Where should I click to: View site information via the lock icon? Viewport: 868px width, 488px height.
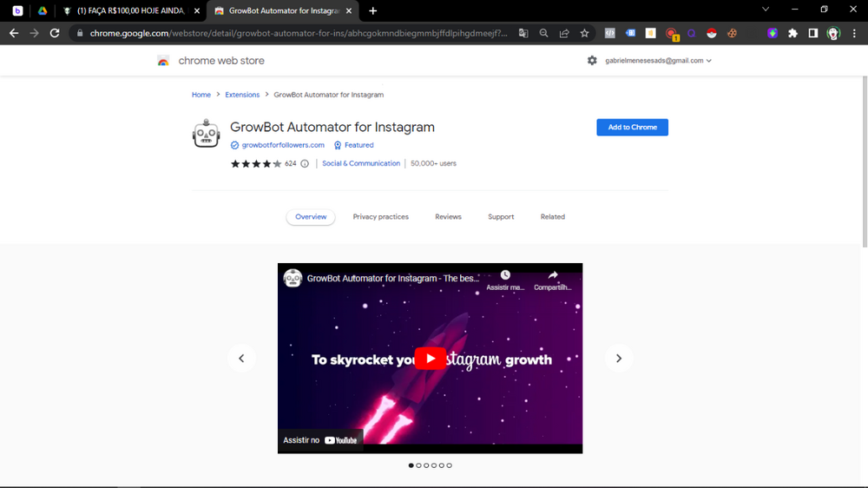coord(80,33)
